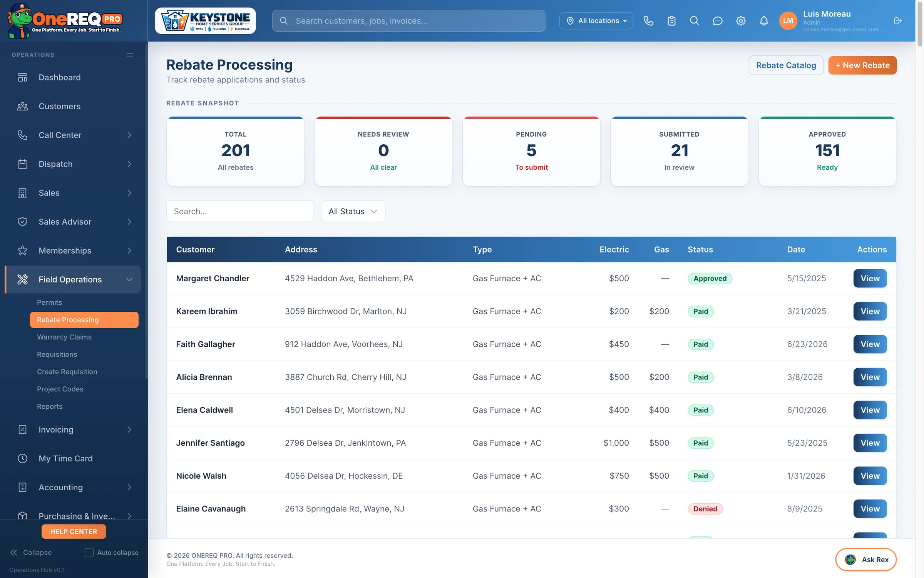924x578 pixels.
Task: Open the Help Center button
Action: coord(74,531)
